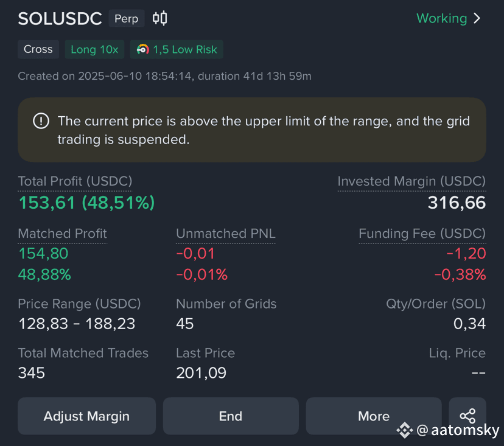Open the SOLUSDC pair title

pyautogui.click(x=60, y=18)
